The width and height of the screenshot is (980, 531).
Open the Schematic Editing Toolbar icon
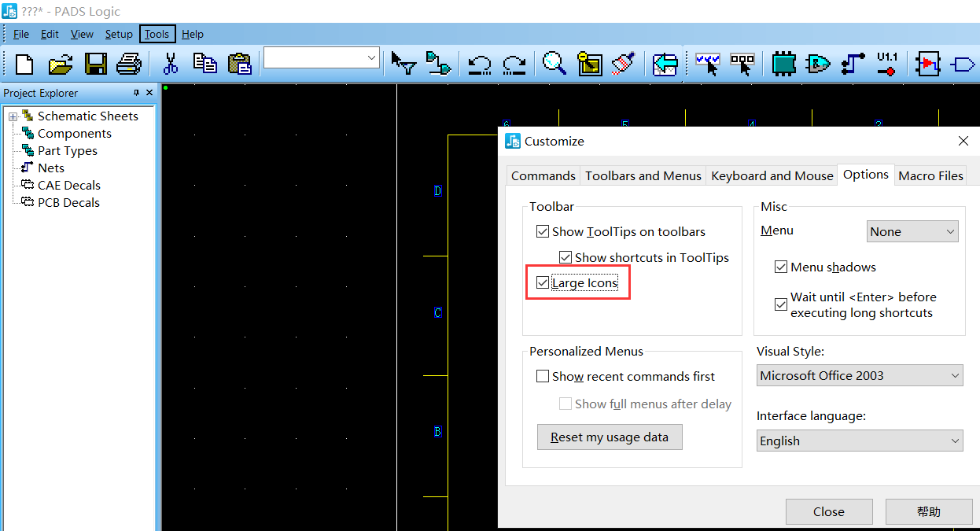742,64
